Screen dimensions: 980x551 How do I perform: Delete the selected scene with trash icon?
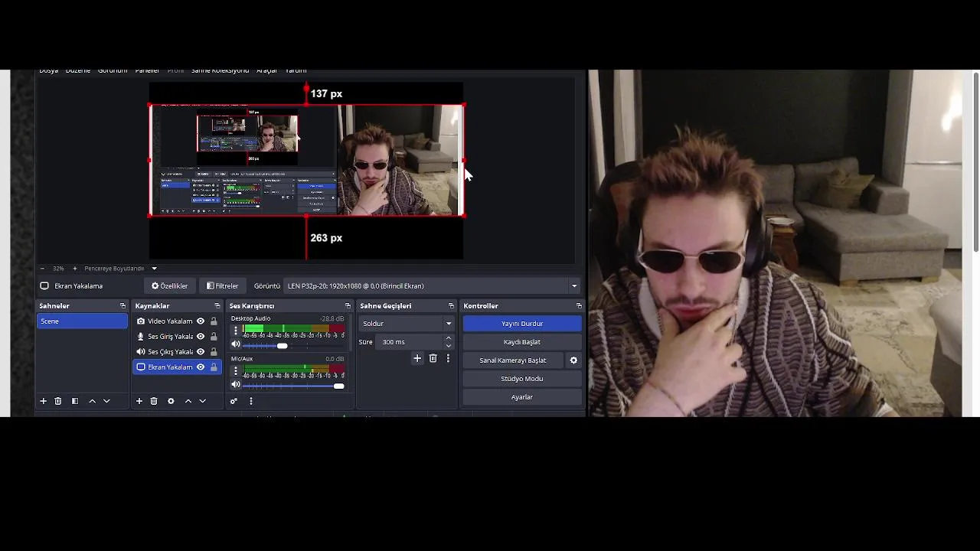[x=58, y=401]
